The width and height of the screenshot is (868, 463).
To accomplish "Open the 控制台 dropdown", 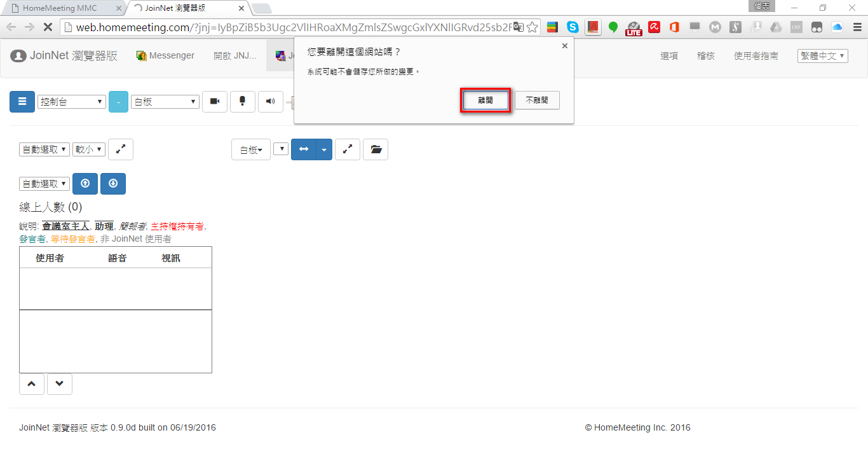I will point(72,102).
